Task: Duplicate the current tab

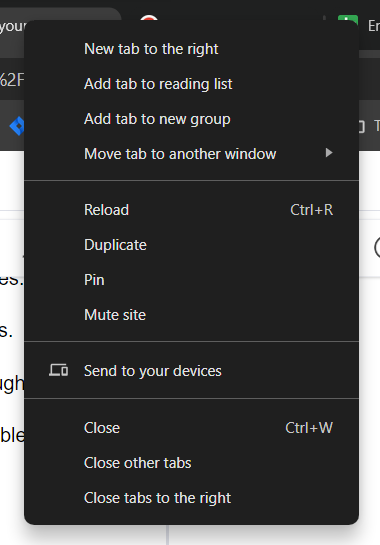Action: 191,245
